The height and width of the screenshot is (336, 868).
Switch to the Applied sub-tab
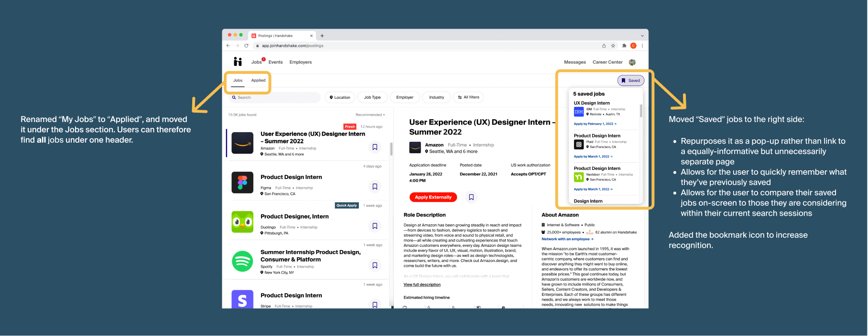[259, 81]
